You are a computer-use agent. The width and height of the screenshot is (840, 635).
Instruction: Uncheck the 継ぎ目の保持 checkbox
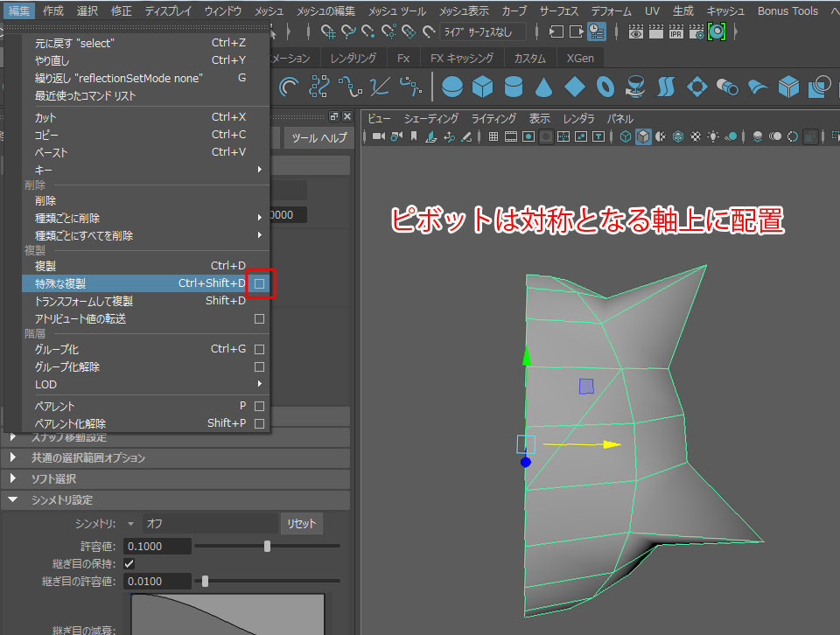(129, 564)
